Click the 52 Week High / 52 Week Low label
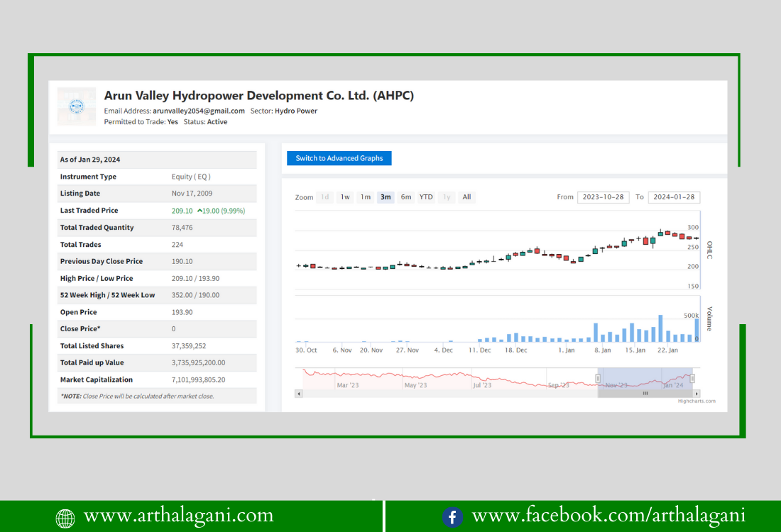The width and height of the screenshot is (781, 532). (108, 295)
